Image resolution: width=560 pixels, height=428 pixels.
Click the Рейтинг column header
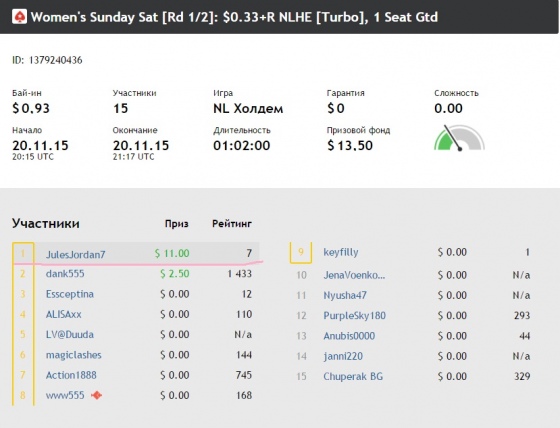[x=232, y=224]
